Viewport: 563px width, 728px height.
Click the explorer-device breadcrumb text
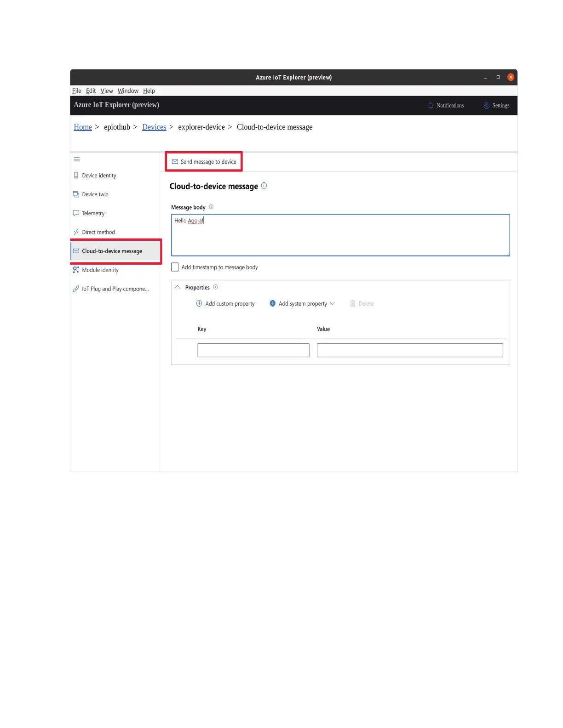[x=201, y=127]
